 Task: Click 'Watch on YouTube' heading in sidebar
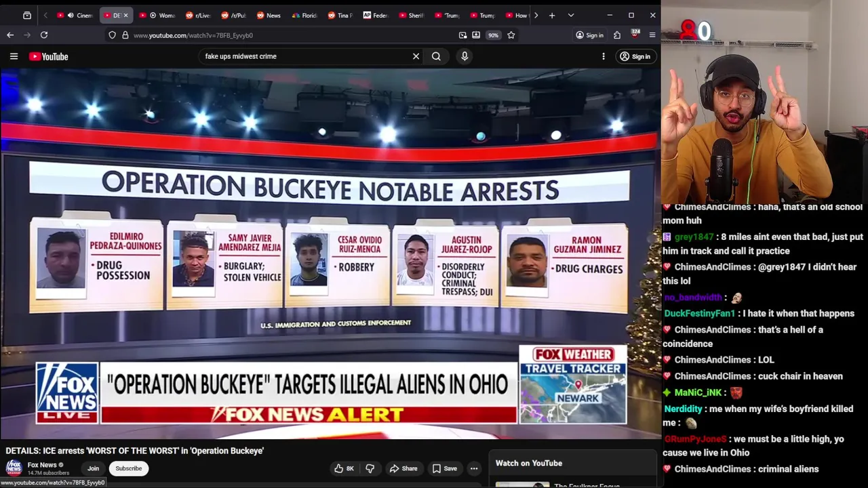(x=528, y=463)
